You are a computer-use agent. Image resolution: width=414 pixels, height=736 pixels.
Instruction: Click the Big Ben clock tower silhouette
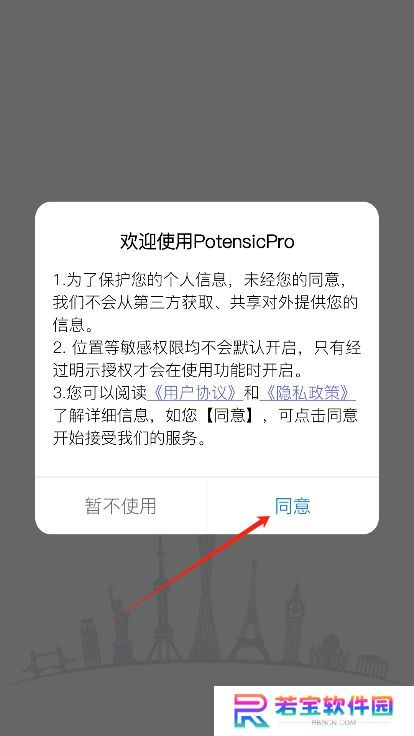pyautogui.click(x=294, y=623)
